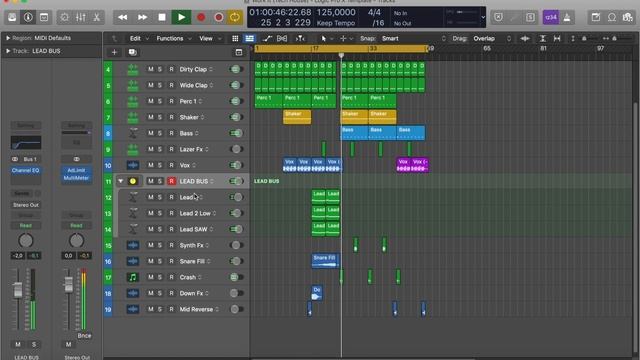The image size is (640, 360).
Task: Open the Note Pads icon
Action: 611,17
